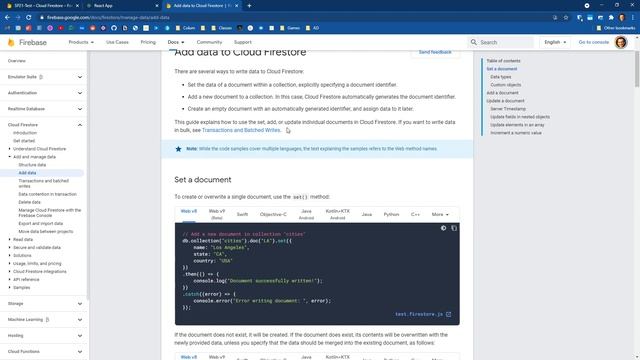
Task: Copy the code sample with copy icon
Action: (454, 228)
